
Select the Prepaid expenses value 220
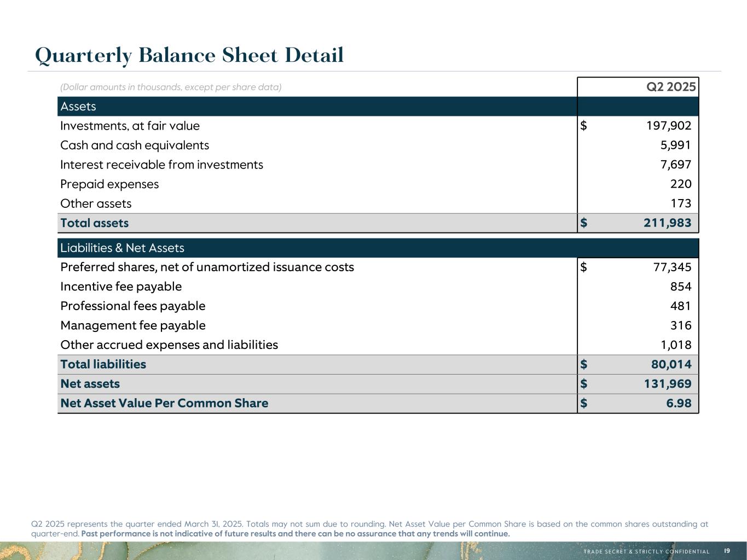tap(681, 184)
